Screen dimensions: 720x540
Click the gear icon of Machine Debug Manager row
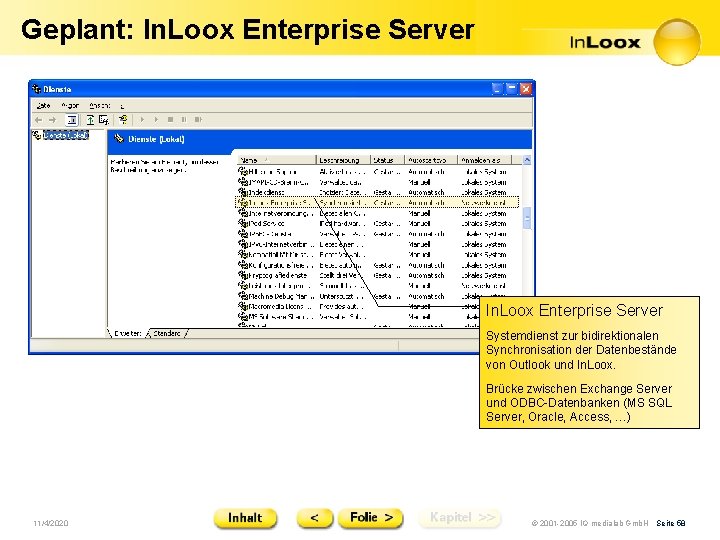(243, 296)
